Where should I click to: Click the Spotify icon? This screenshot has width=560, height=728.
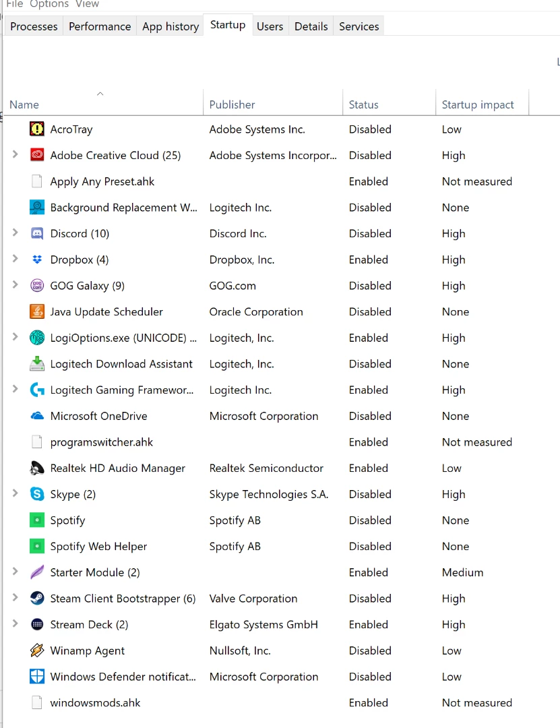click(x=37, y=520)
